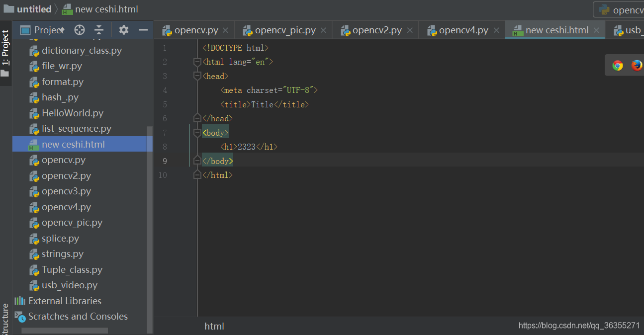Collapse the body tag code fold
The height and width of the screenshot is (335, 644).
[197, 132]
